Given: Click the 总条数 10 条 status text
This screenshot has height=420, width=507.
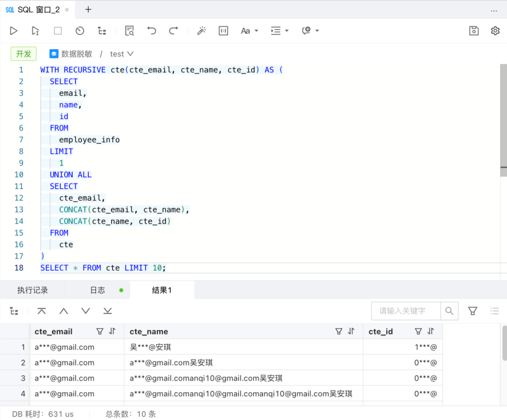Looking at the screenshot, I should point(131,414).
